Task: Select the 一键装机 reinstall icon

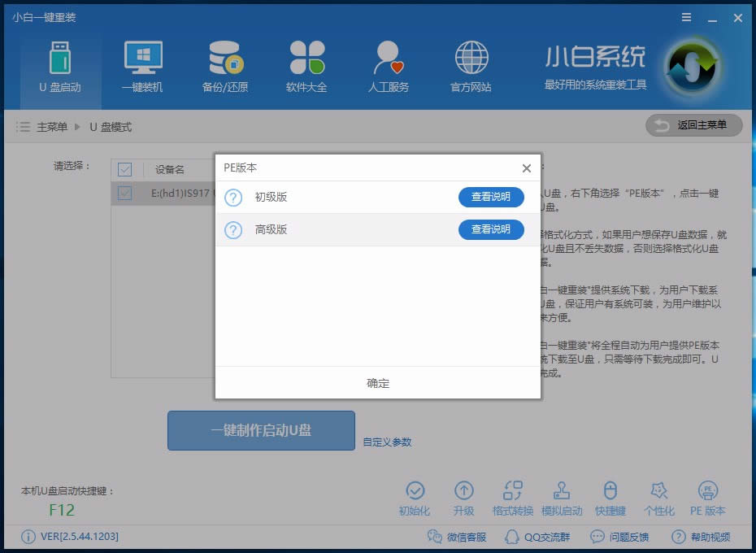Action: pyautogui.click(x=142, y=65)
